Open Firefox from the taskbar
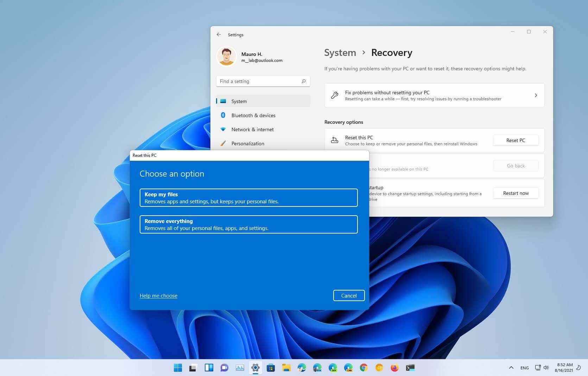The height and width of the screenshot is (376, 588). point(394,368)
